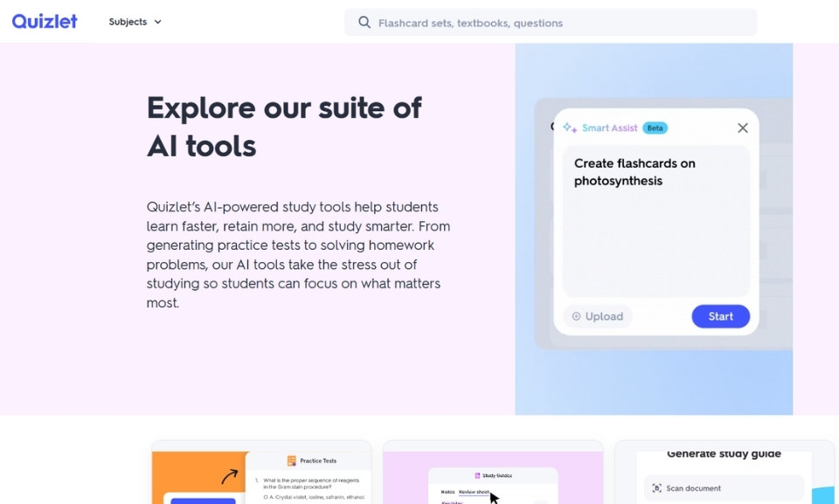Screen dimensions: 839x504
Task: Go to the Quizlet home logo
Action: (x=45, y=22)
